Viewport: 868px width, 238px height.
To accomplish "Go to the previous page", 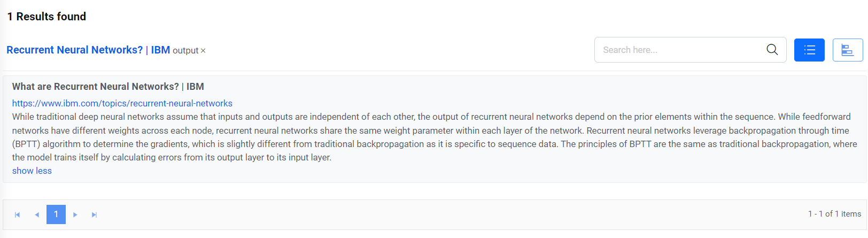I will tap(37, 214).
